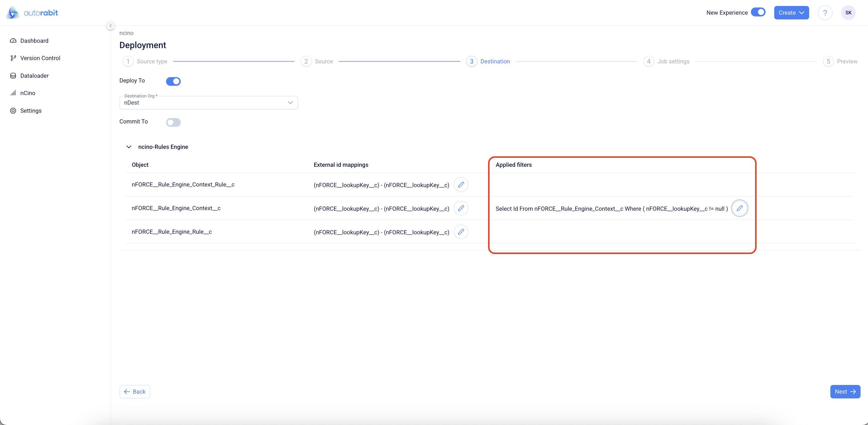868x425 pixels.
Task: Edit external ID mapping for Rule_Engine_Rule__c
Action: (x=461, y=232)
